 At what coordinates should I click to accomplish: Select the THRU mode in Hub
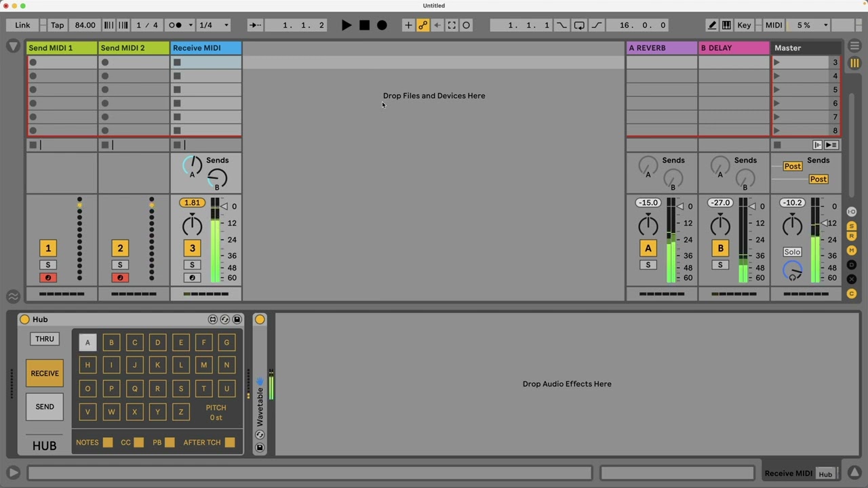point(45,339)
